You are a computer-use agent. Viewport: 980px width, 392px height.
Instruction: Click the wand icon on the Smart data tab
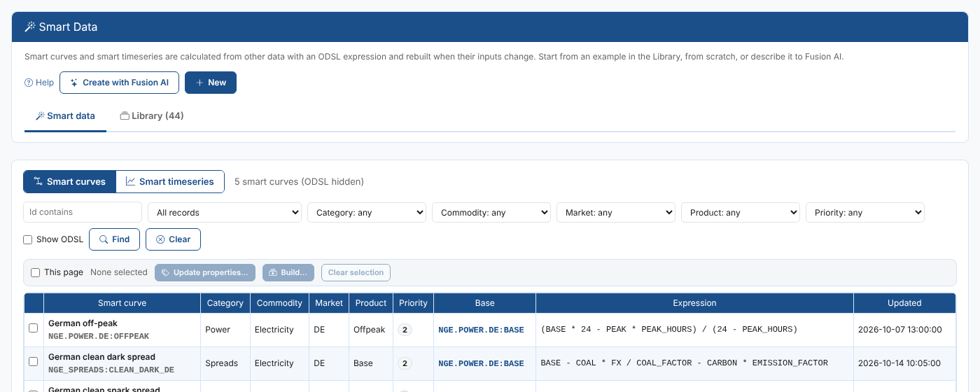[x=40, y=116]
